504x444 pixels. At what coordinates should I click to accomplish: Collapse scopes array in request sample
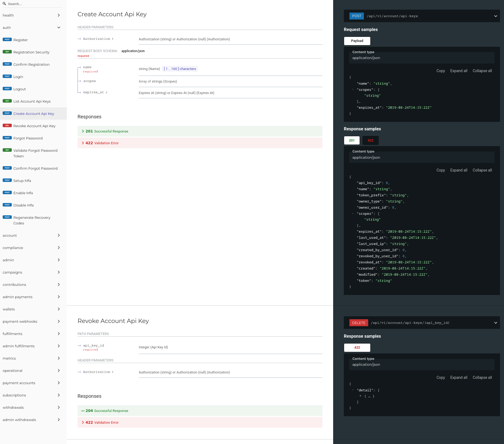[353, 89]
